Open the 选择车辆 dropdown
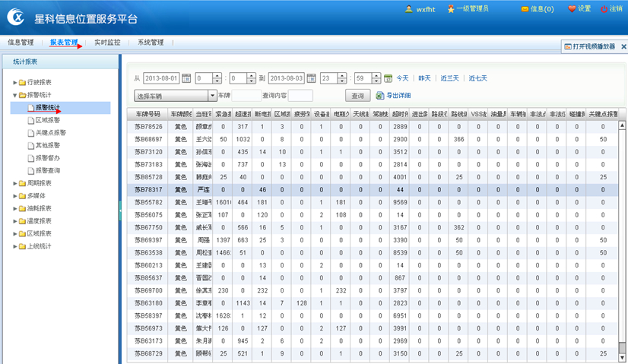This screenshot has height=364, width=628. click(213, 96)
